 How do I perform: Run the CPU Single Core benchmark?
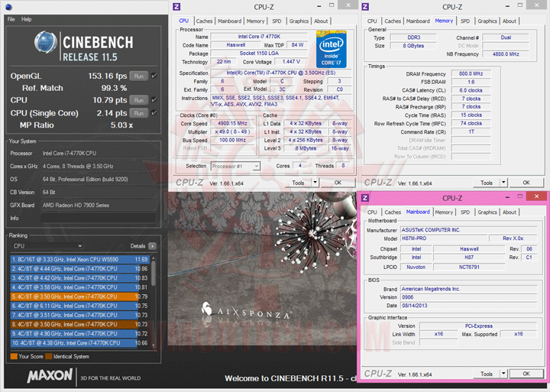[138, 113]
